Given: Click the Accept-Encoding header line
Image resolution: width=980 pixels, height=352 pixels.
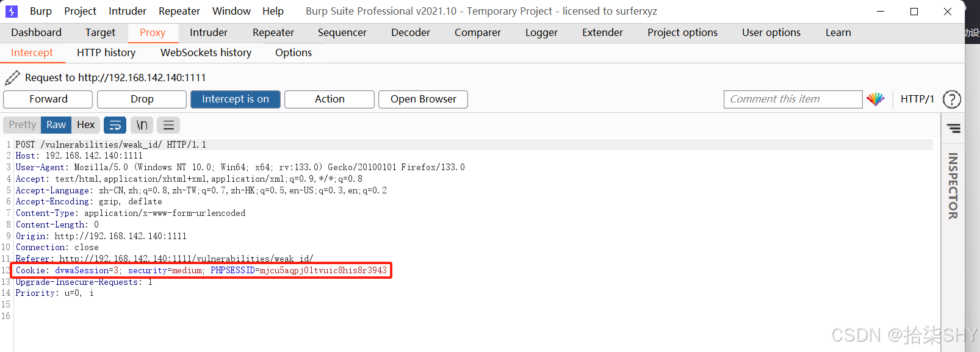Looking at the screenshot, I should 88,201.
